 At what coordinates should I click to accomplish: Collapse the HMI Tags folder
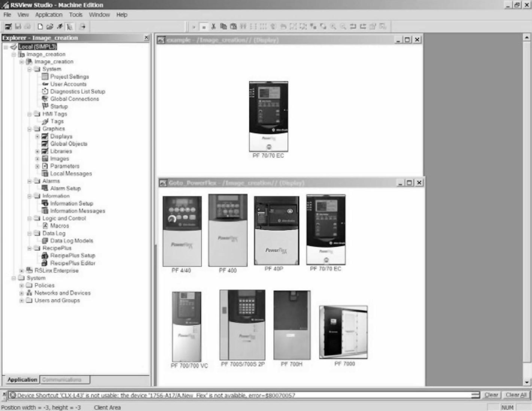pos(29,114)
